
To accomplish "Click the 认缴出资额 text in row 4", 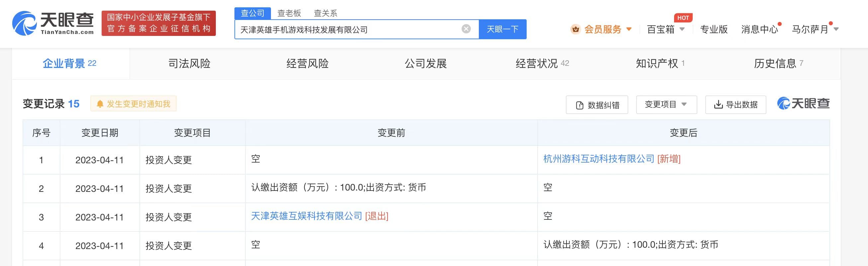I will [x=631, y=245].
